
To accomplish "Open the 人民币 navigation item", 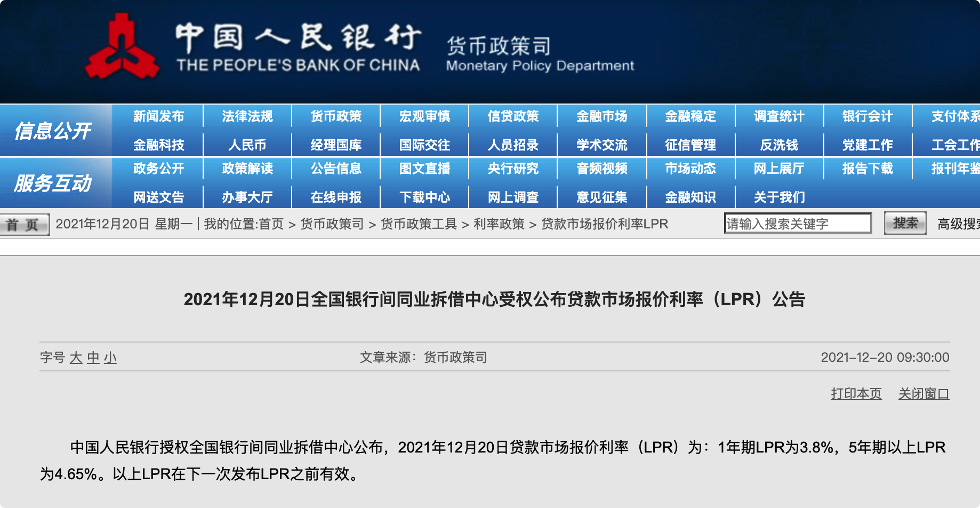I will (x=247, y=145).
